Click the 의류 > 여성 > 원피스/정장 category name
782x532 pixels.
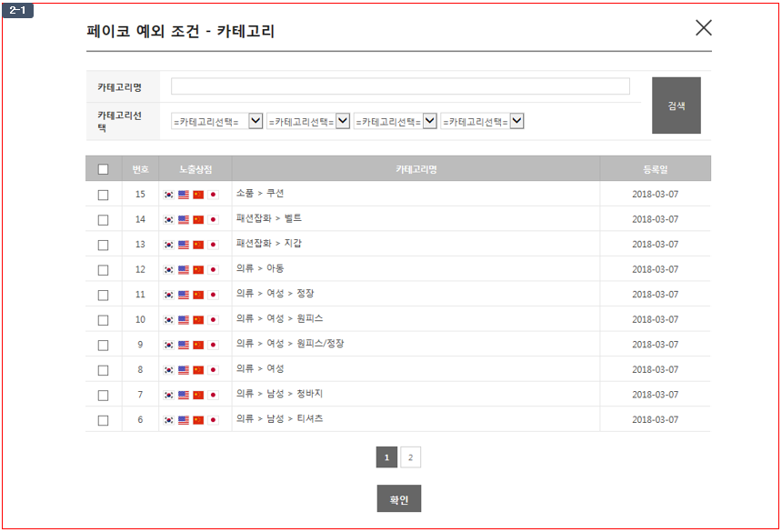pyautogui.click(x=290, y=344)
